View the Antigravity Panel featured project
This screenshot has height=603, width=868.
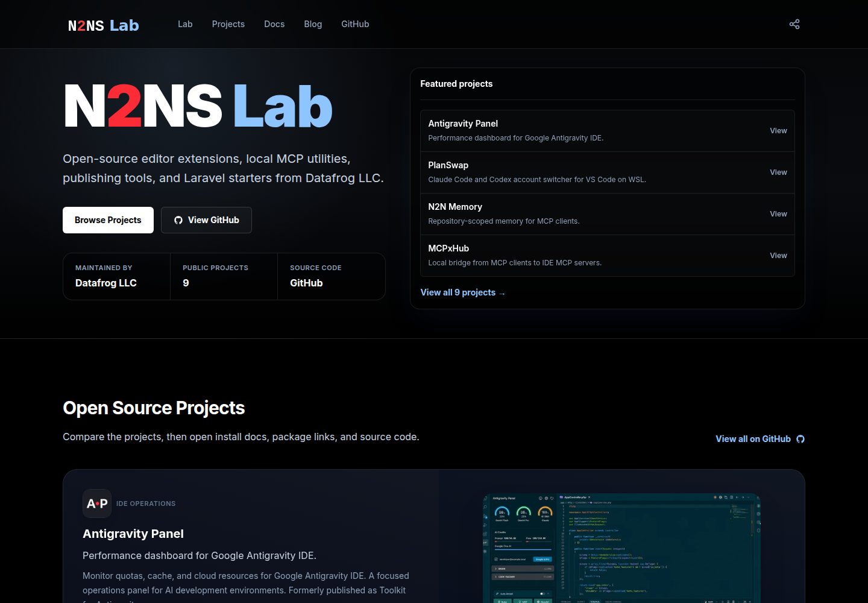tap(608, 131)
